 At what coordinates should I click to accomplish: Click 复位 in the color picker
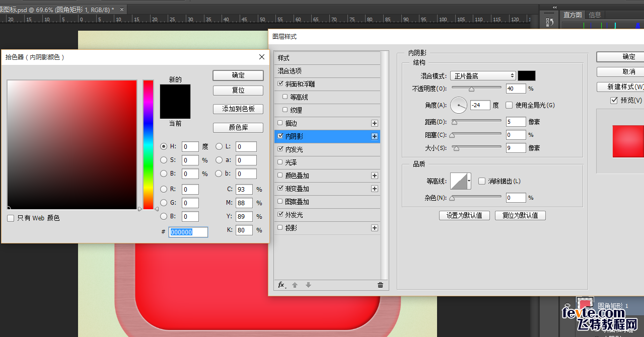[x=238, y=91]
